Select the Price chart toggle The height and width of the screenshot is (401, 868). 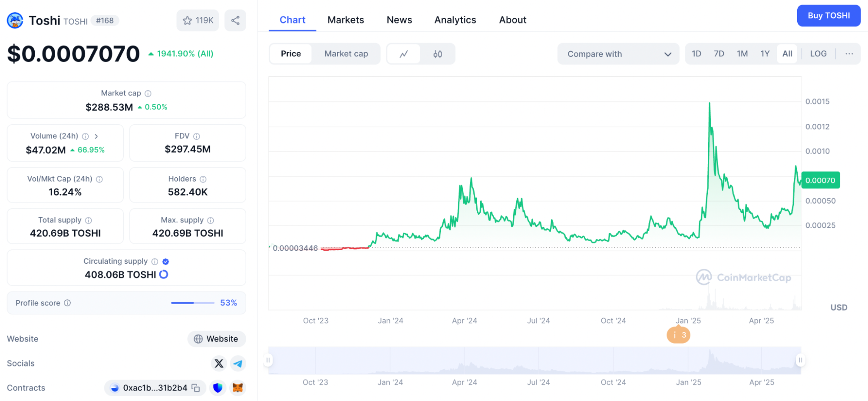click(291, 54)
